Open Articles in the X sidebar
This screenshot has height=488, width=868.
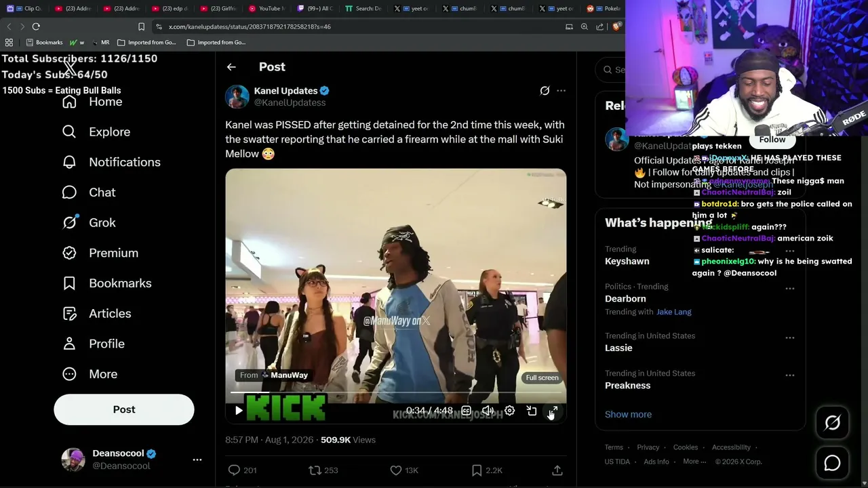[x=96, y=313]
